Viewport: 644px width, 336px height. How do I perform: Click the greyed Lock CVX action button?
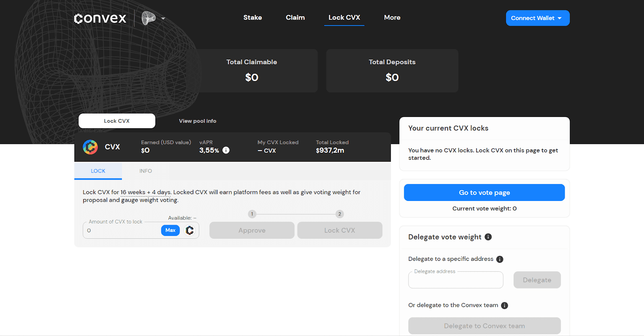coord(340,230)
